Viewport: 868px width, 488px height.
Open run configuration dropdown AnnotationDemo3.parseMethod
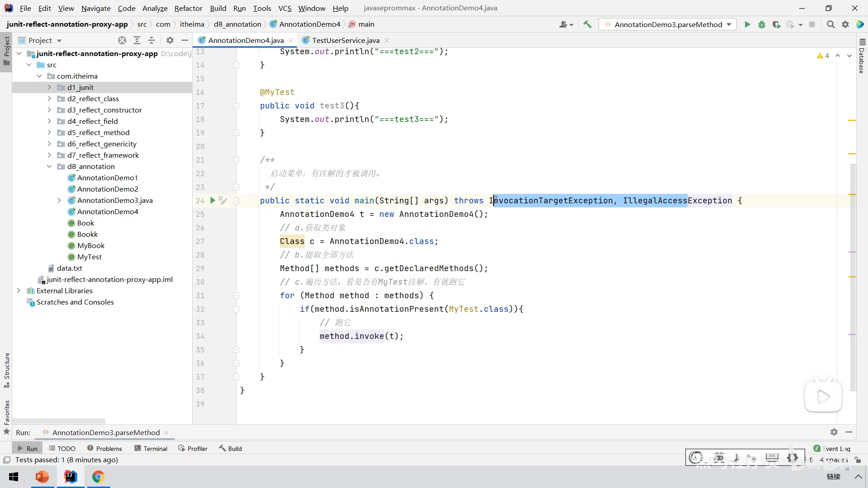(x=668, y=24)
